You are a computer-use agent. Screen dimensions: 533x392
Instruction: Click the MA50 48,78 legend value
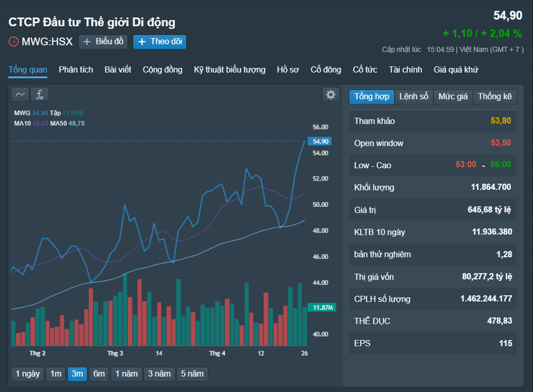point(77,123)
